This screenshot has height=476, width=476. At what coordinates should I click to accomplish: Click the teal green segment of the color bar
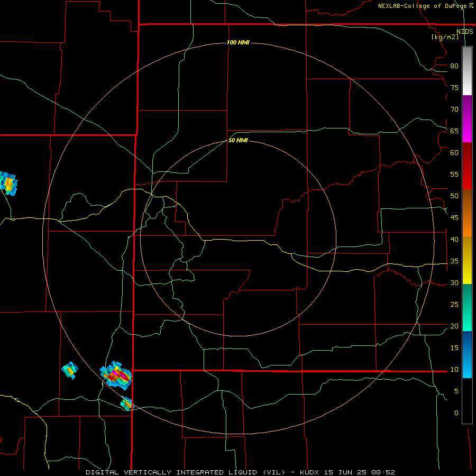[x=467, y=308]
